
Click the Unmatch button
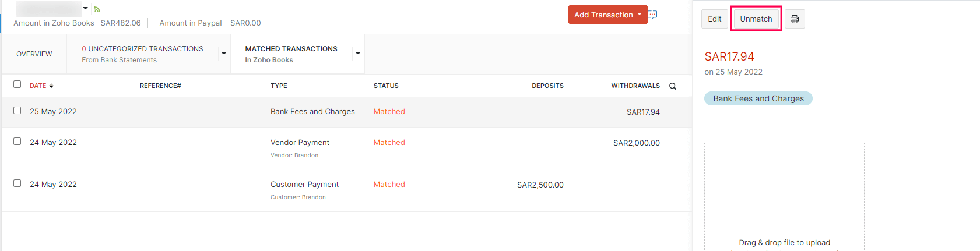[756, 19]
